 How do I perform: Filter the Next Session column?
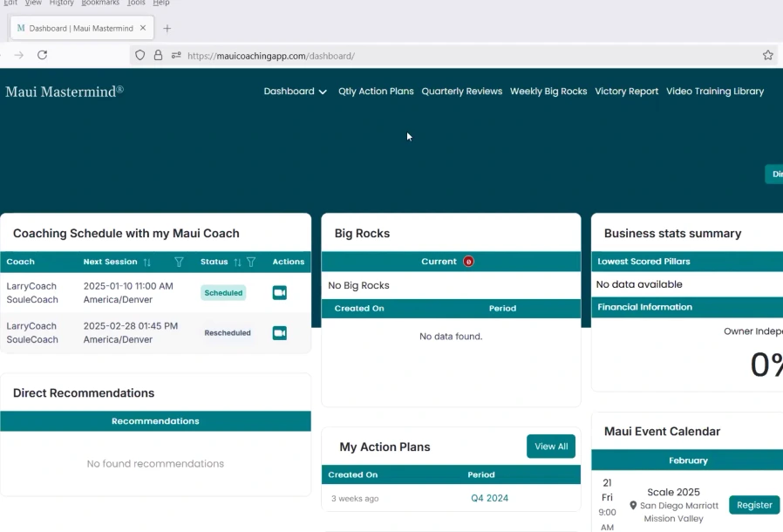(x=179, y=262)
